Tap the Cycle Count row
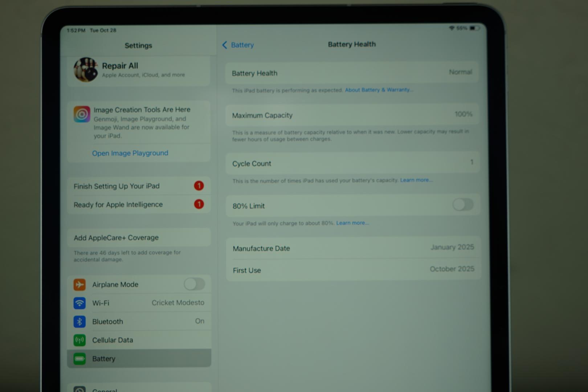588x392 pixels. (352, 163)
